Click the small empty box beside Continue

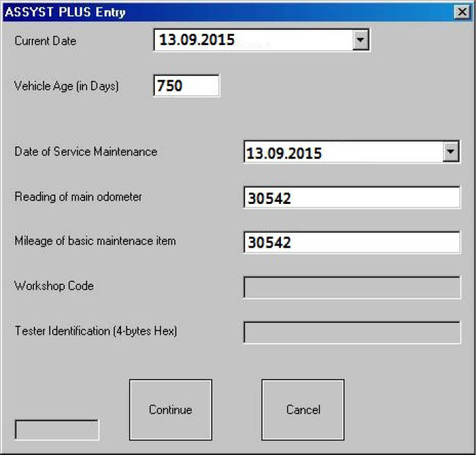[x=57, y=429]
